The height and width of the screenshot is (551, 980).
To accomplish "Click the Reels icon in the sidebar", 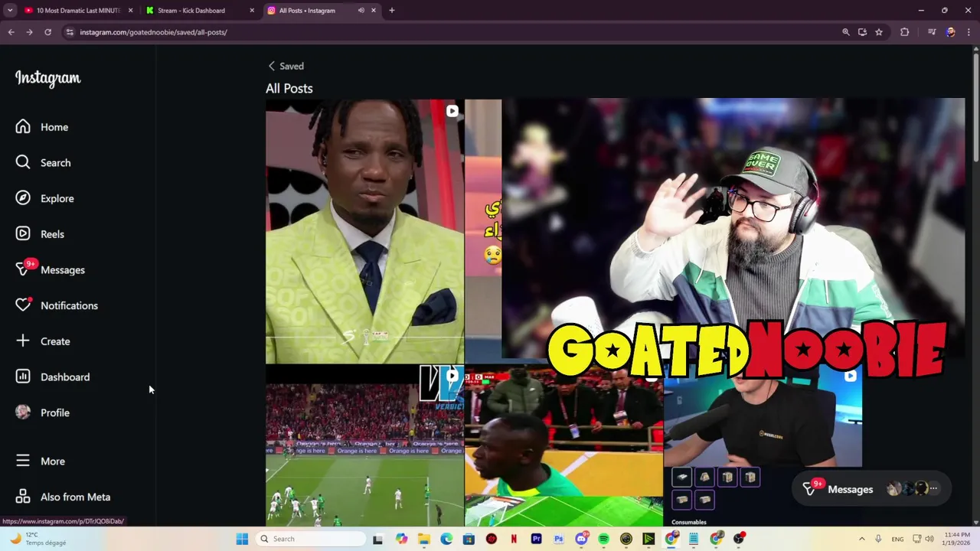I will pyautogui.click(x=23, y=233).
